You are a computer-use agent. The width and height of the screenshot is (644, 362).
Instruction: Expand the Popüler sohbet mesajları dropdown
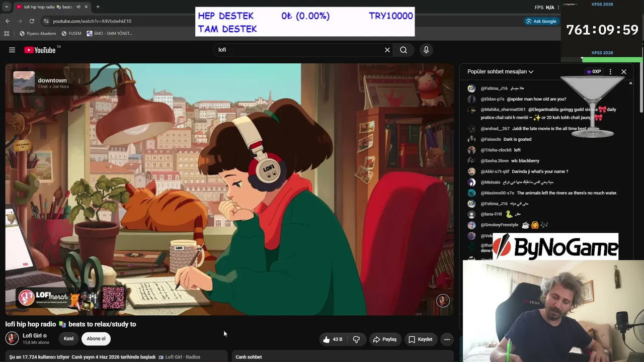[x=500, y=71]
